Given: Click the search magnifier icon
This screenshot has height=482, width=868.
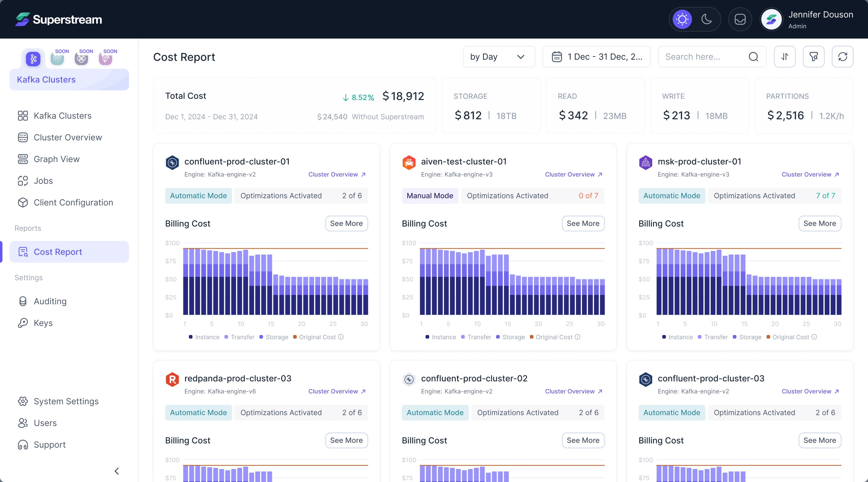Looking at the screenshot, I should 753,57.
